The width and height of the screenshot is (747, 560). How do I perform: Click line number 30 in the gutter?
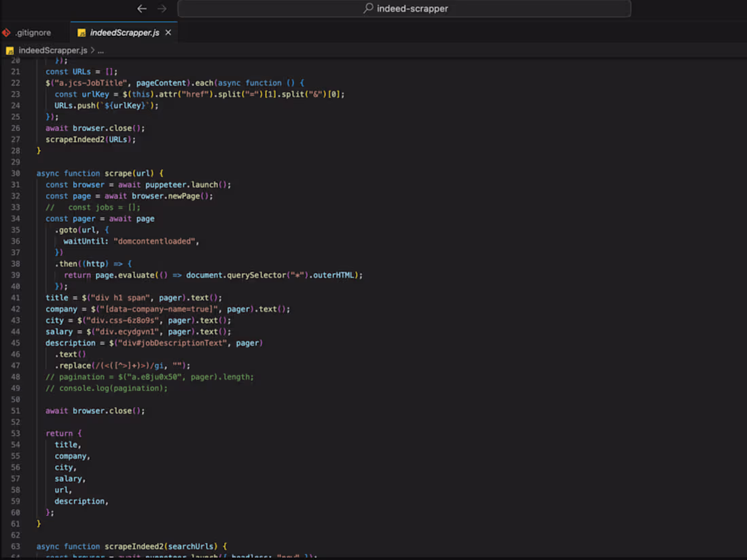(x=15, y=173)
